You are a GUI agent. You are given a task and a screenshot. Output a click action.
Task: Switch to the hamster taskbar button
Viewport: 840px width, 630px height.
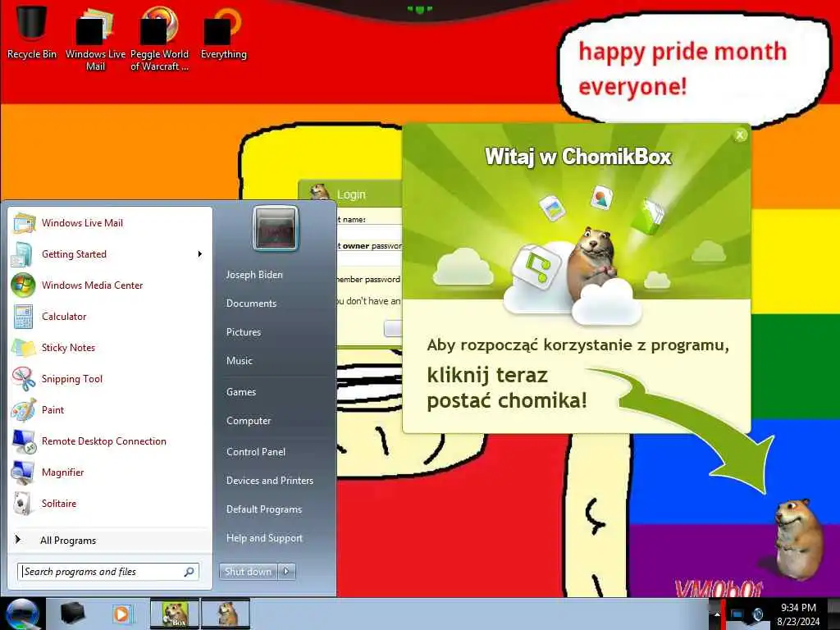(226, 614)
